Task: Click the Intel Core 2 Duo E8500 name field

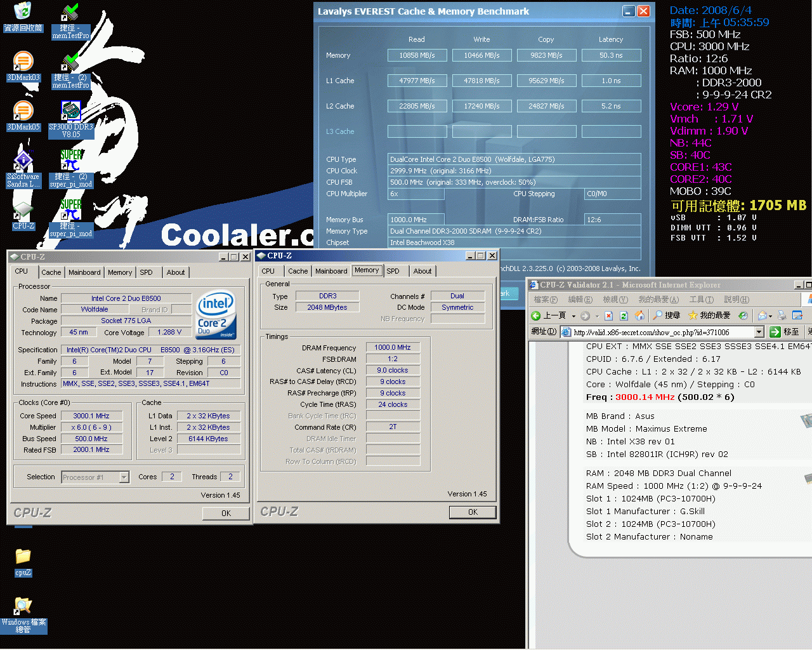Action: coord(126,298)
